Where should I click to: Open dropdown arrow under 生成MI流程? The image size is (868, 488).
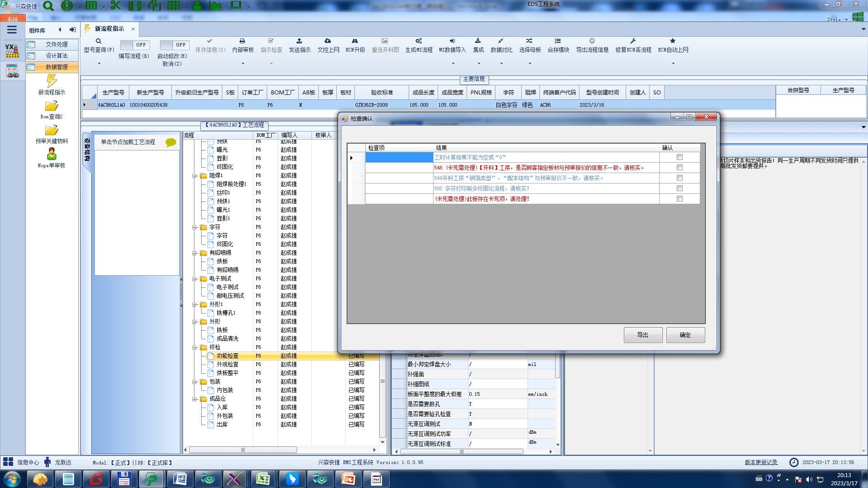pos(453,64)
